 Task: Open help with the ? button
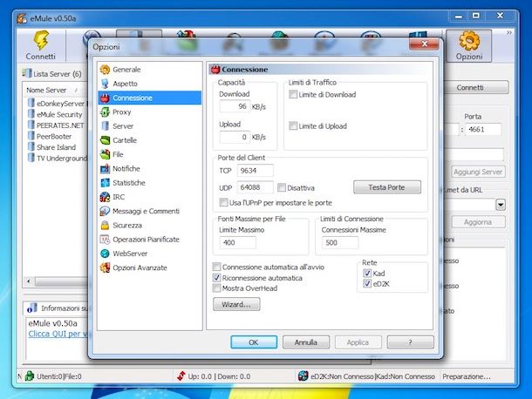(410, 342)
